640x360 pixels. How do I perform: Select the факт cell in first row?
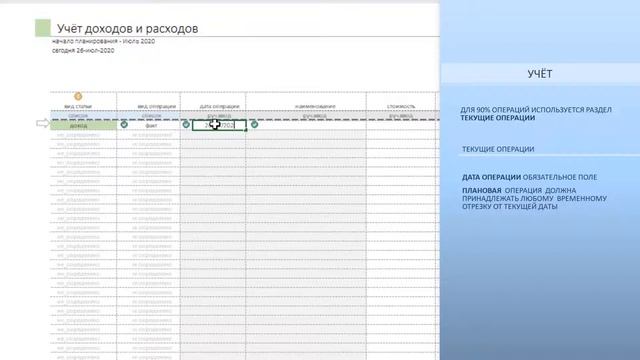(x=151, y=125)
